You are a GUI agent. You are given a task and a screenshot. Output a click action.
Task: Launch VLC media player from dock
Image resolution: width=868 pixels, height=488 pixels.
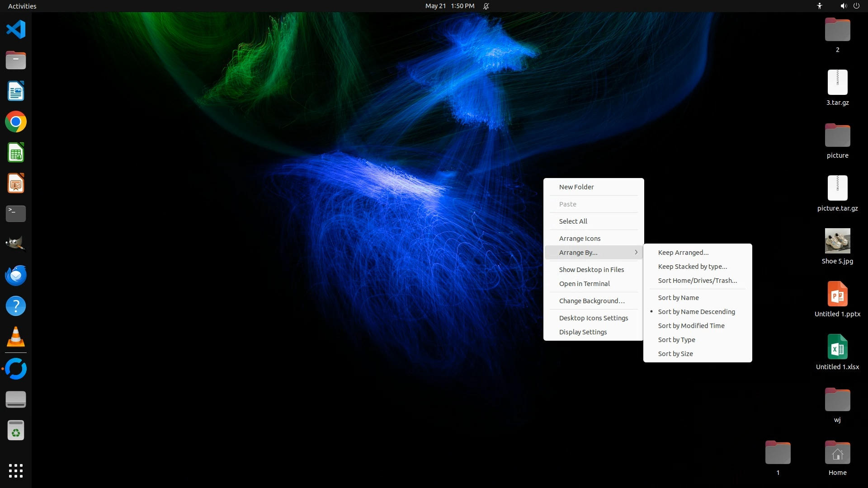pyautogui.click(x=16, y=337)
